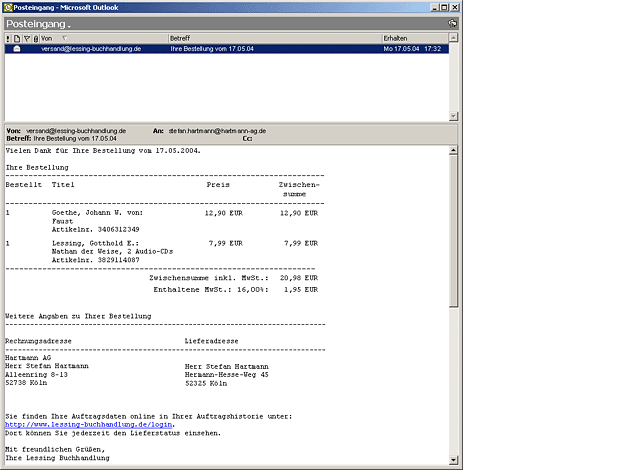Maximize the Outlook window
The image size is (620, 470).
pyautogui.click(x=444, y=7)
